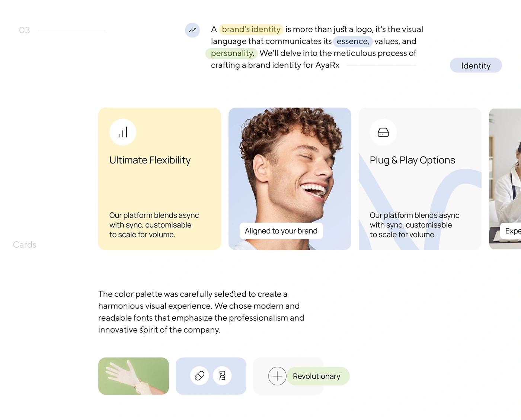Image resolution: width=521 pixels, height=420 pixels.
Task: Open the gloved hand green thumbnail
Action: pyautogui.click(x=134, y=376)
